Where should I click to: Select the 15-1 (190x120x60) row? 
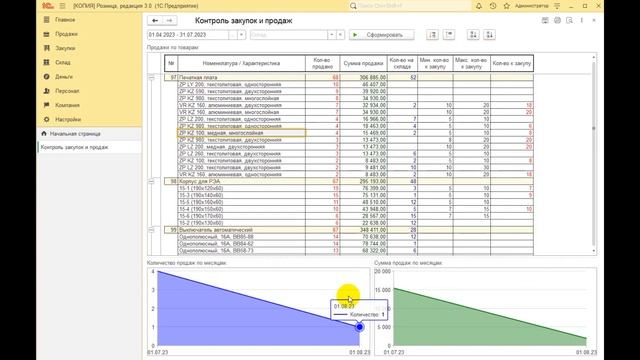tap(241, 188)
